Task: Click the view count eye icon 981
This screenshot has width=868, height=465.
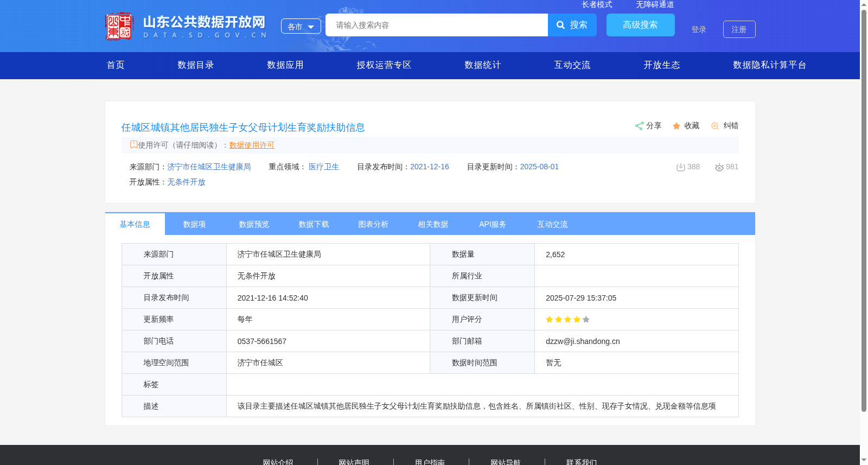Action: (x=719, y=167)
